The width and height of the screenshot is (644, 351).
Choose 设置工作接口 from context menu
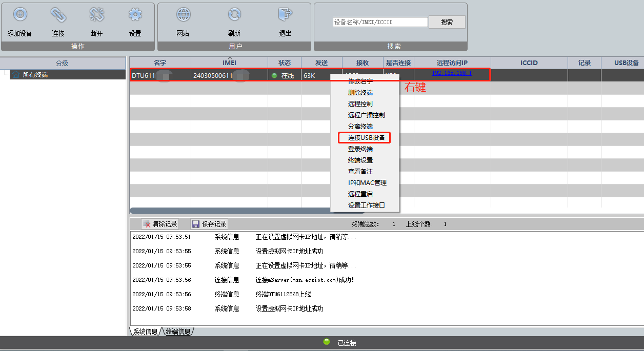click(x=367, y=205)
